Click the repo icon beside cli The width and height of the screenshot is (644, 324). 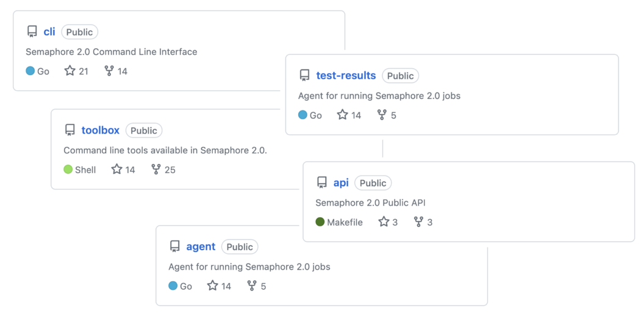(32, 32)
